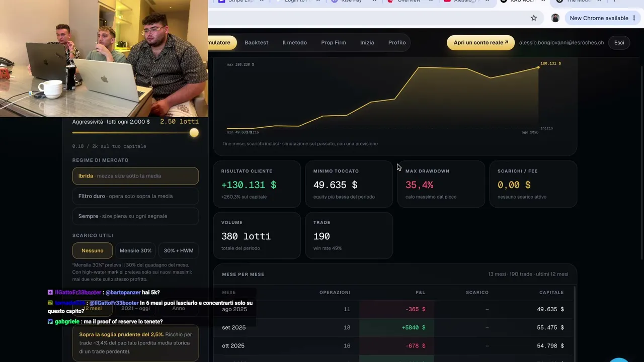Click the Aggressività slider handle

coord(194,133)
